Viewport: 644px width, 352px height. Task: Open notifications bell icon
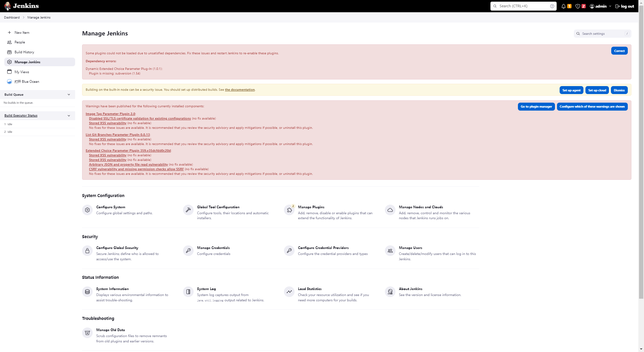563,6
